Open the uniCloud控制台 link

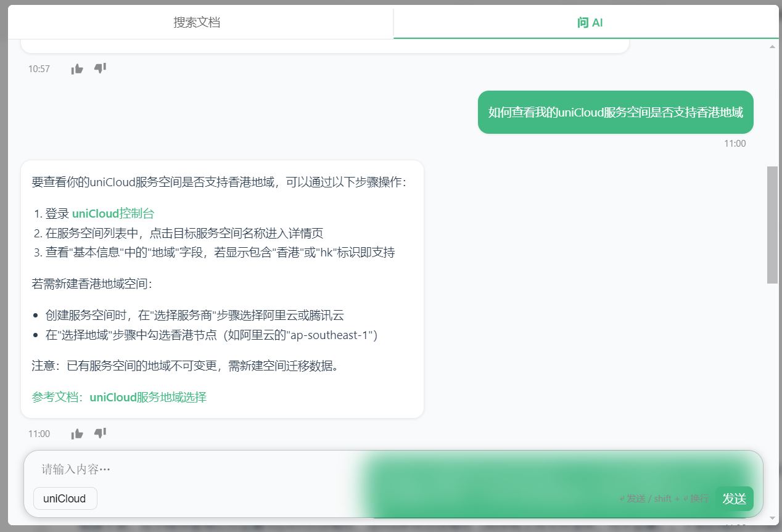[x=113, y=213]
